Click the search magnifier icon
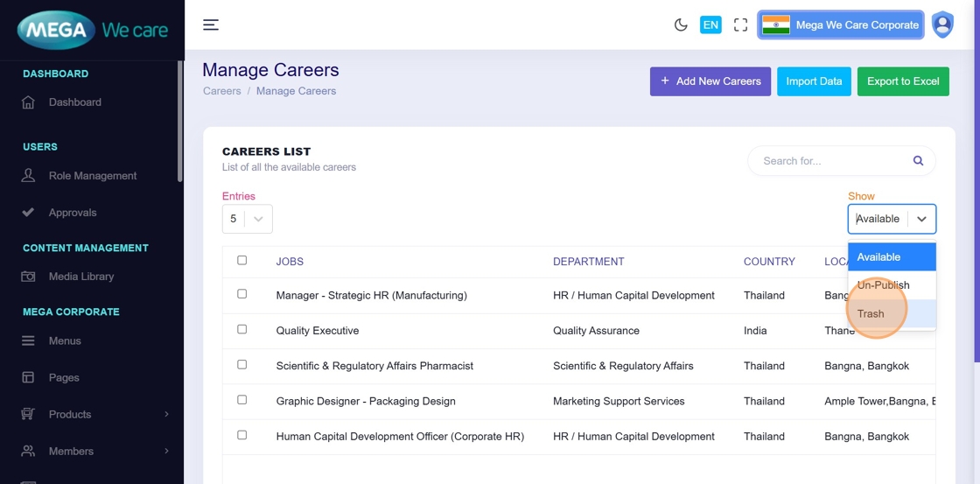The width and height of the screenshot is (980, 484). coord(918,161)
